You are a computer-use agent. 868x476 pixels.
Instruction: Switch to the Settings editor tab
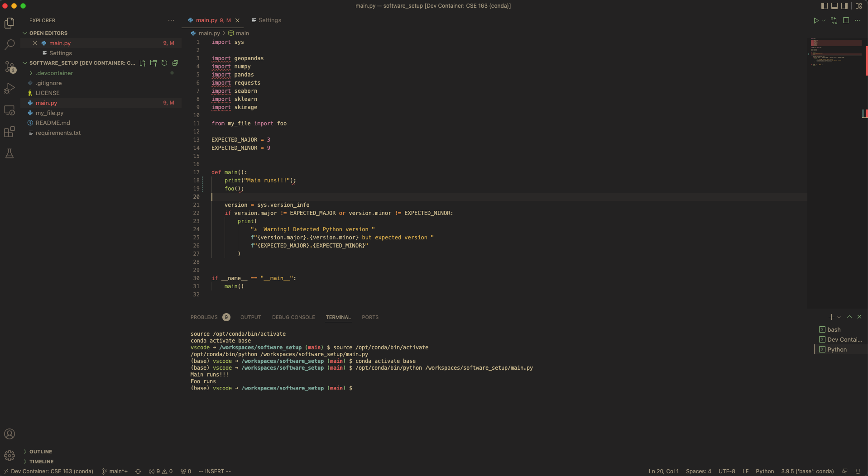[266, 20]
